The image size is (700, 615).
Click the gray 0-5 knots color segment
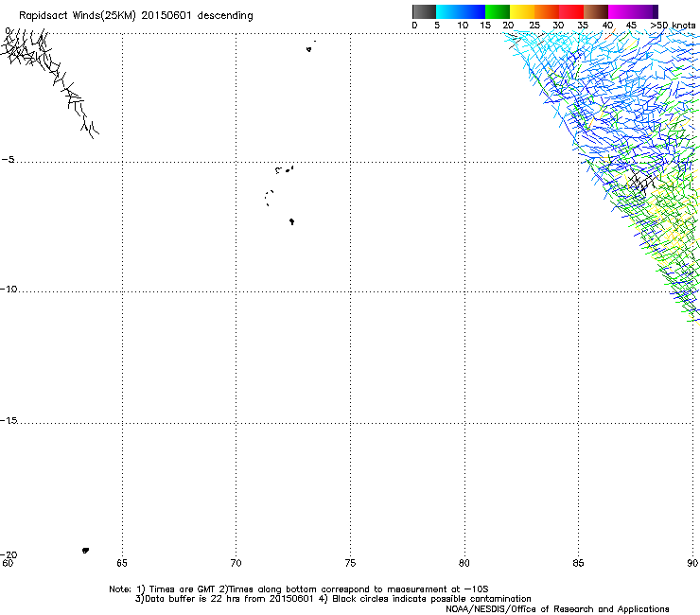(x=424, y=11)
